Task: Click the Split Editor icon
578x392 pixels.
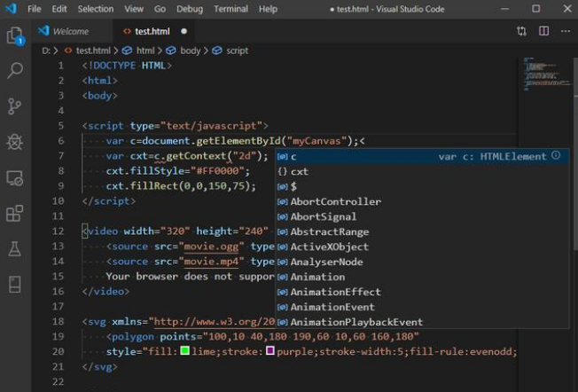Action: [x=543, y=31]
